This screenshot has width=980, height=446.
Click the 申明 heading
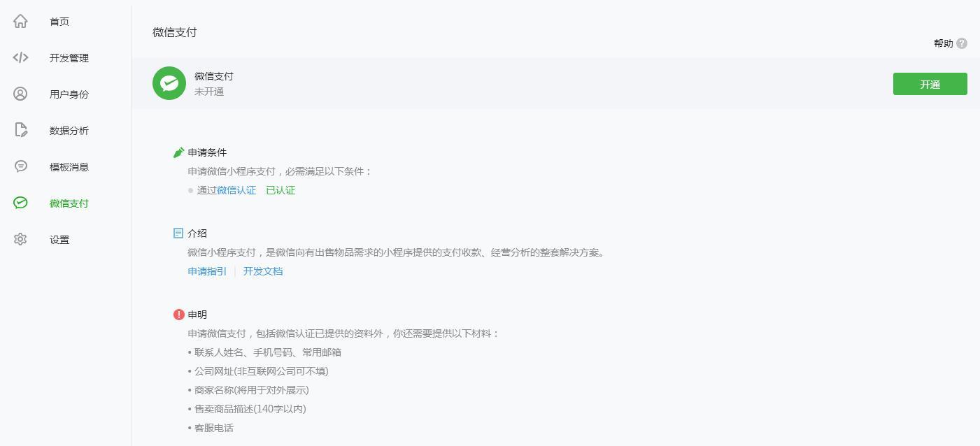(x=197, y=315)
